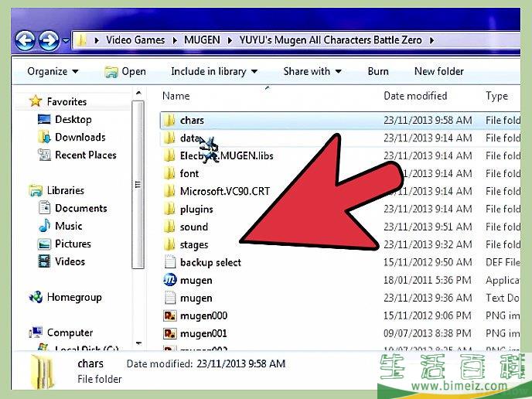The image size is (532, 399).
Task: Select the mugen001 PNG image icon
Action: click(169, 333)
